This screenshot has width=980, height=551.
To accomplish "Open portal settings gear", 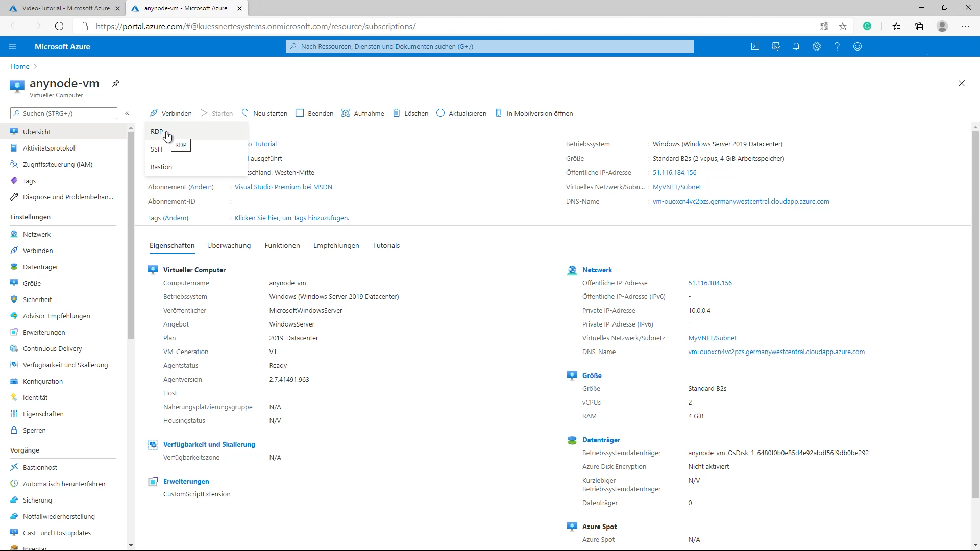I will point(817,46).
